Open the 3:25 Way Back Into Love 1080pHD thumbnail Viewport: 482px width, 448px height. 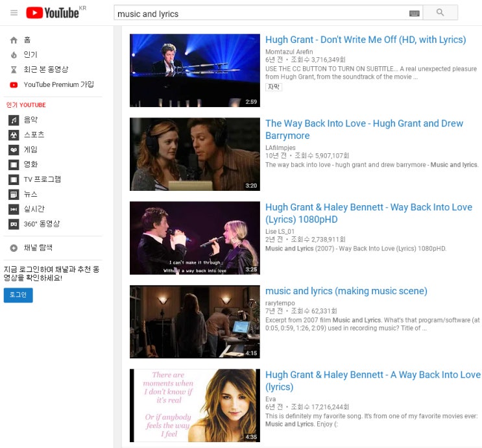click(195, 238)
